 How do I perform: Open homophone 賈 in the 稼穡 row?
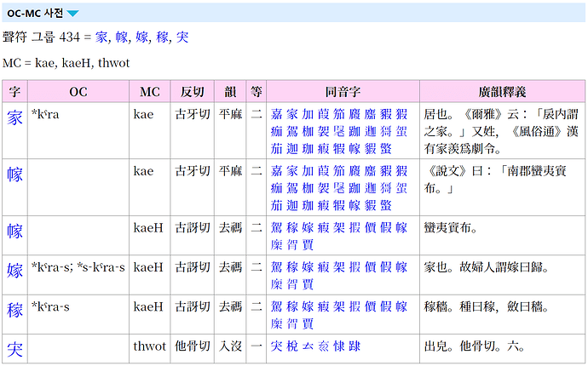tap(308, 324)
